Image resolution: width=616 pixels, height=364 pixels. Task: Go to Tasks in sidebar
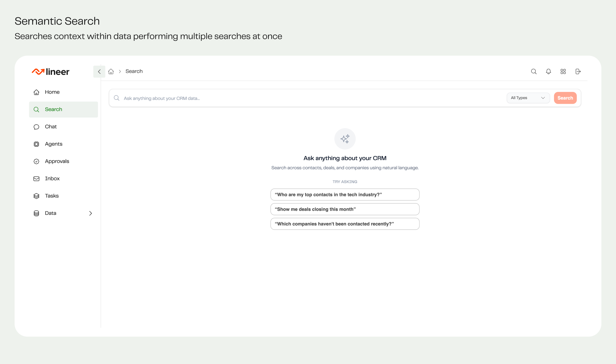tap(52, 196)
